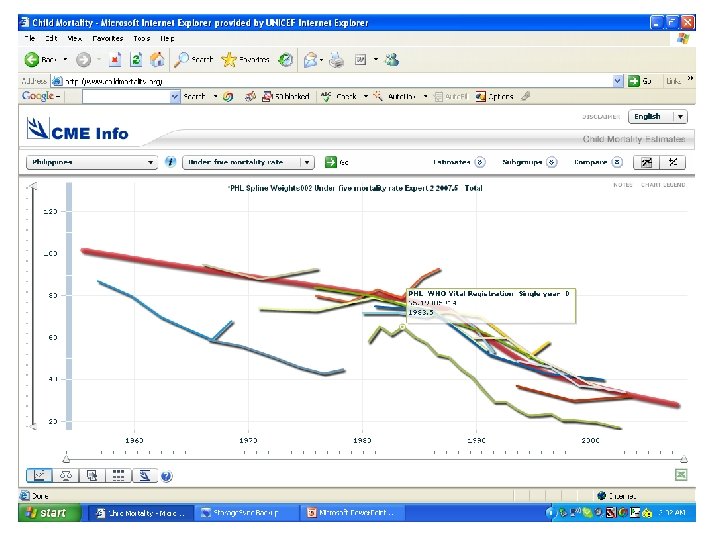Open the Edit menu
Screen dimensions: 720x540
[x=51, y=39]
